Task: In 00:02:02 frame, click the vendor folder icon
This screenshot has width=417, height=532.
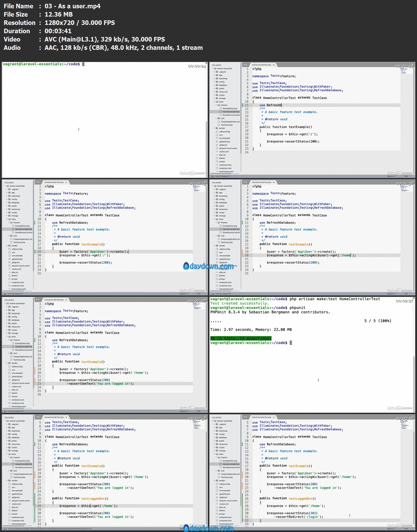Action: click(9, 363)
